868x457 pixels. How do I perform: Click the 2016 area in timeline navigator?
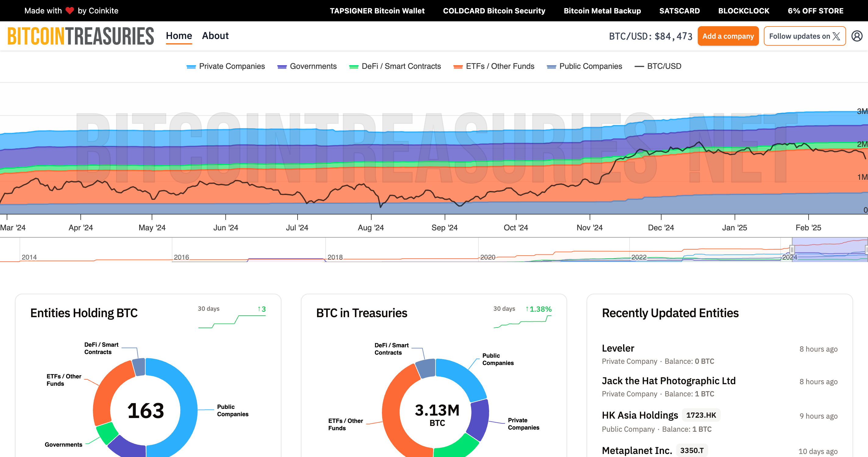coord(181,257)
